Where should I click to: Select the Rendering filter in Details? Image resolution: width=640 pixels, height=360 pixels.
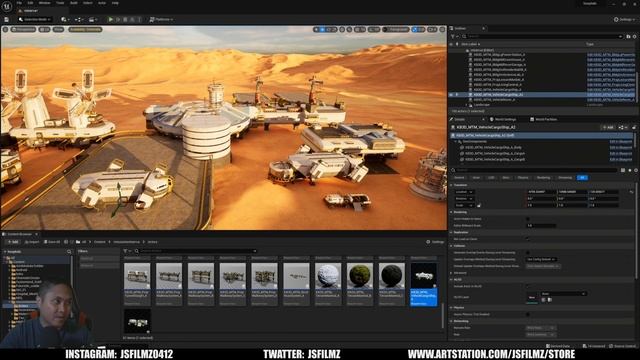click(543, 178)
